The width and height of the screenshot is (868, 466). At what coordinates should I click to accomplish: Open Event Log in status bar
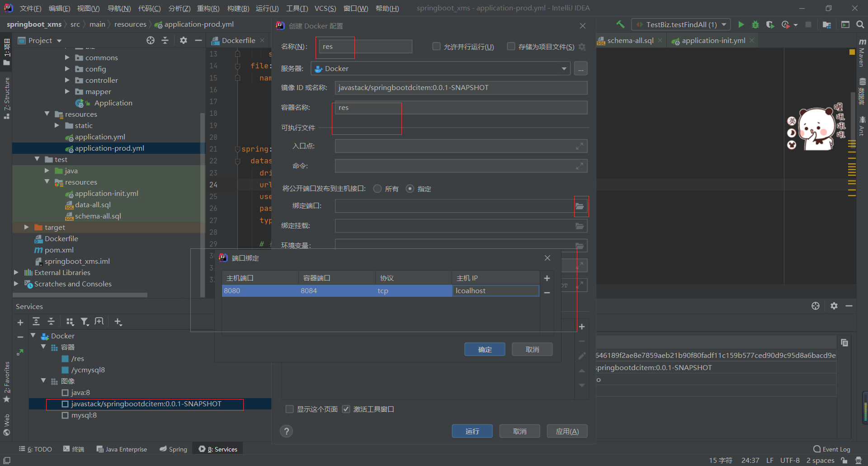(x=832, y=449)
